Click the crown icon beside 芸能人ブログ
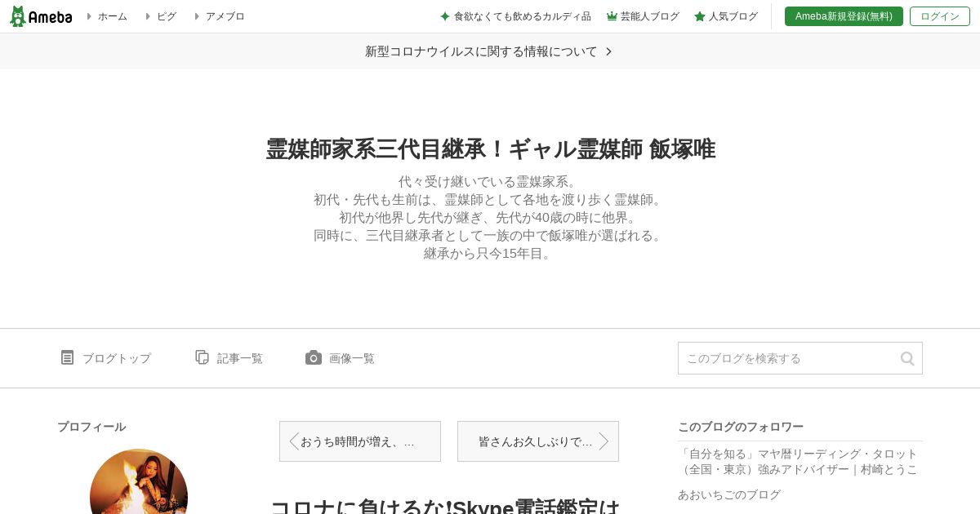This screenshot has width=980, height=514. (x=612, y=16)
